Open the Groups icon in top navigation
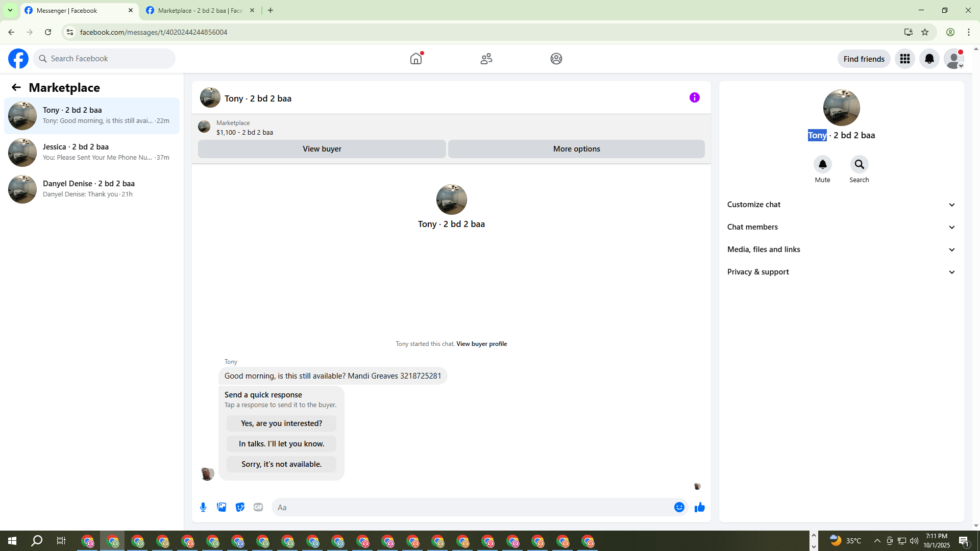This screenshot has width=980, height=551. click(556, 59)
